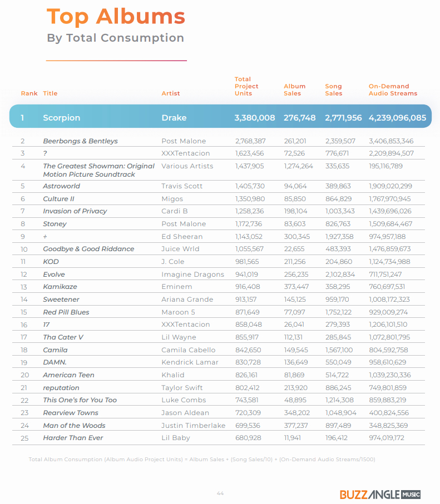Viewport: 440px width, 504px height.
Task: Click Ariana Grande artist name
Action: pos(187,300)
